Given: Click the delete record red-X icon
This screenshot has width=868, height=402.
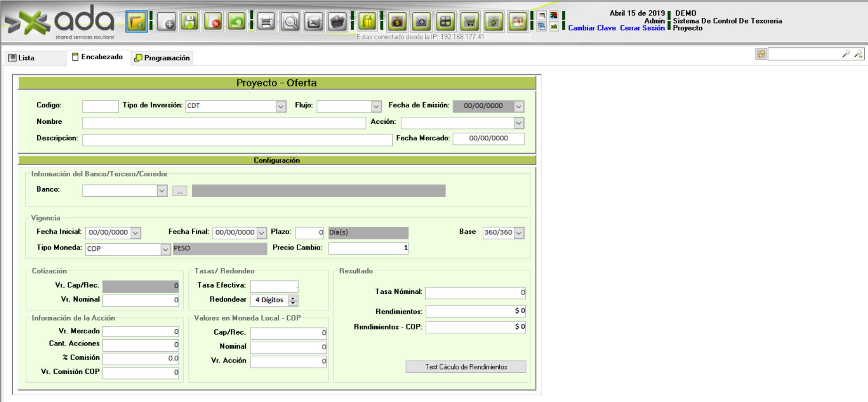Looking at the screenshot, I should (x=213, y=22).
